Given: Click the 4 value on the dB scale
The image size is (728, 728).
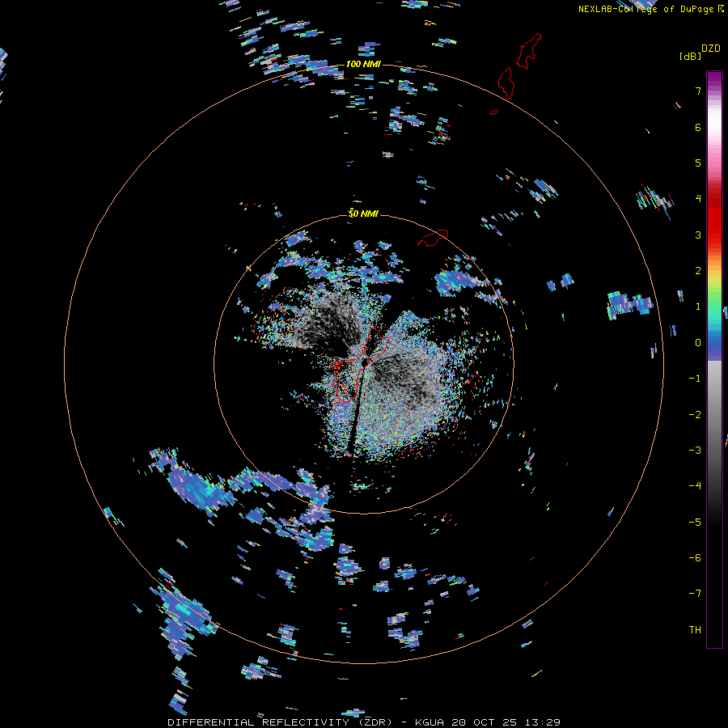Looking at the screenshot, I should coord(698,199).
